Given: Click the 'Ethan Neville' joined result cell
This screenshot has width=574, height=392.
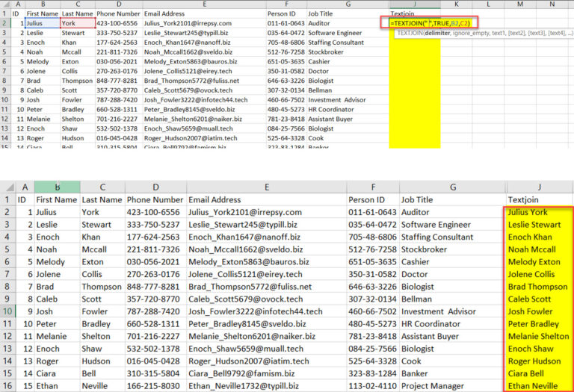Looking at the screenshot, I should pyautogui.click(x=538, y=386).
